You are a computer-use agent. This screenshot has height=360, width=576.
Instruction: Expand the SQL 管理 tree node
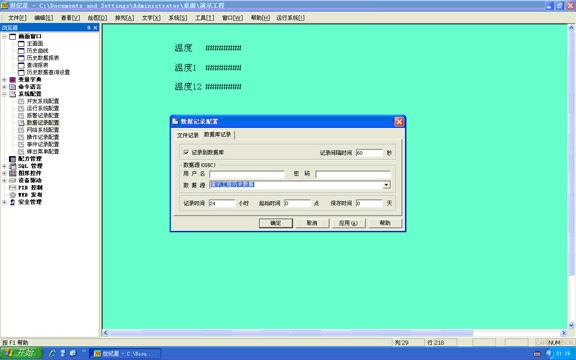4,166
